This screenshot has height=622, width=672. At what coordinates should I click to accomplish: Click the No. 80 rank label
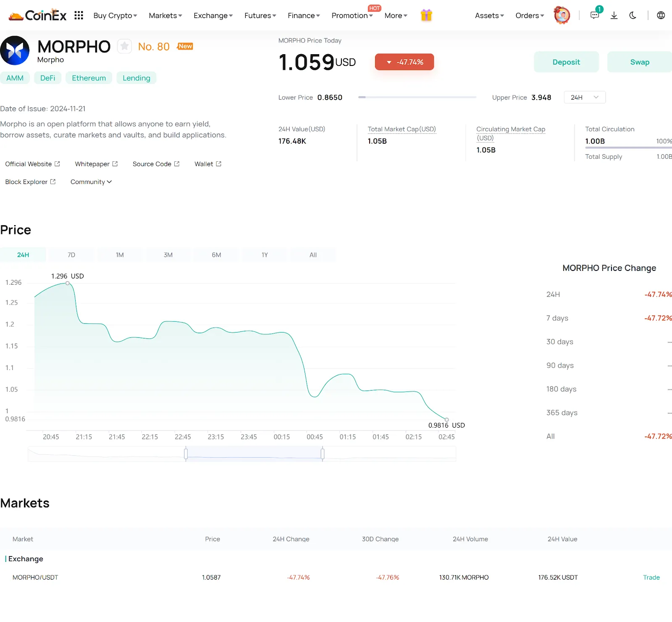coord(154,47)
